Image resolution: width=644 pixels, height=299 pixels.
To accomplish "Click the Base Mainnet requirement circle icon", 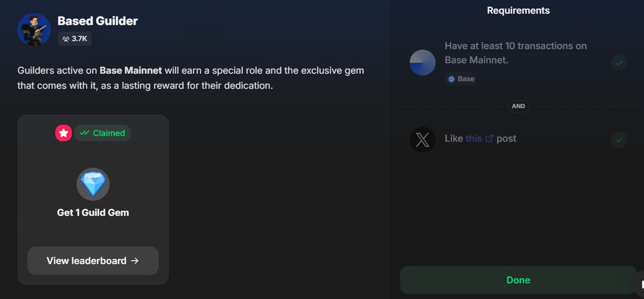I will click(422, 62).
